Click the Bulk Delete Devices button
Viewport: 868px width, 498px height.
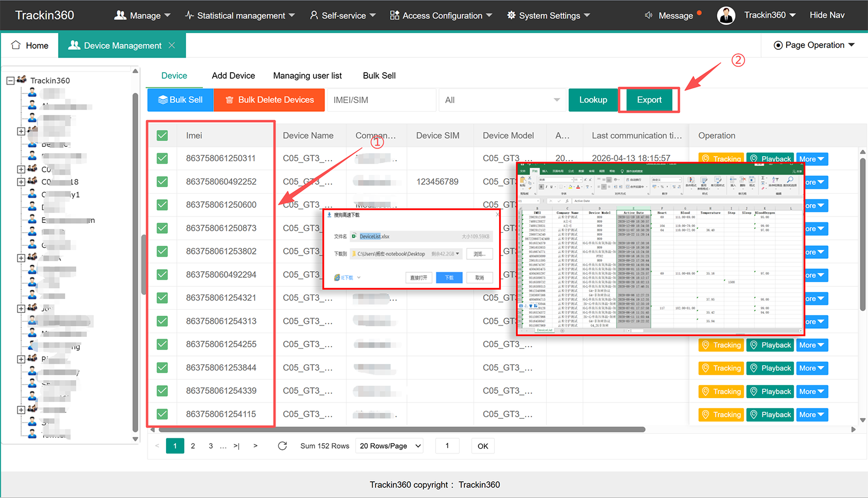[x=270, y=100]
